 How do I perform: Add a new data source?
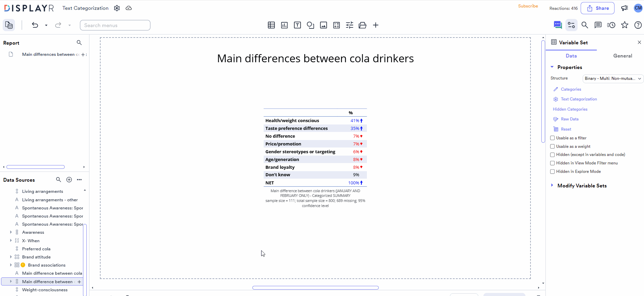point(69,180)
